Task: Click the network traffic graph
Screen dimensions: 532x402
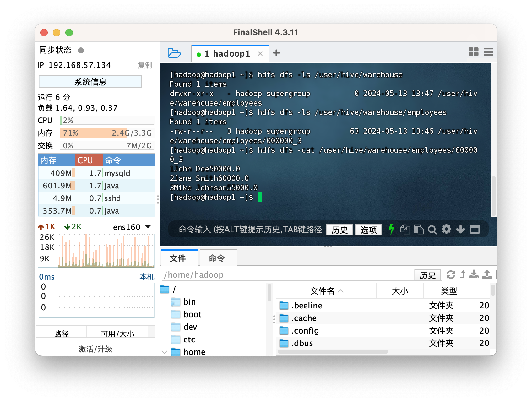Action: point(106,250)
